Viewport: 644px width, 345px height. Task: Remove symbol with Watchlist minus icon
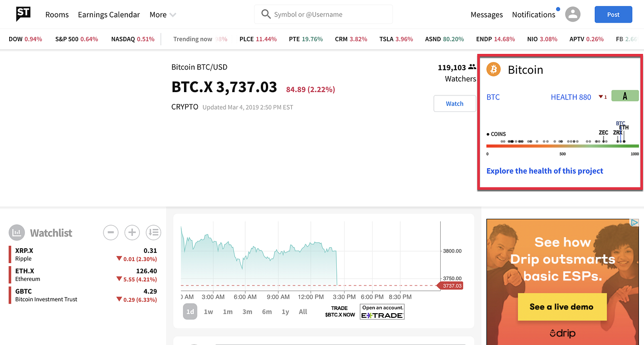pos(110,233)
